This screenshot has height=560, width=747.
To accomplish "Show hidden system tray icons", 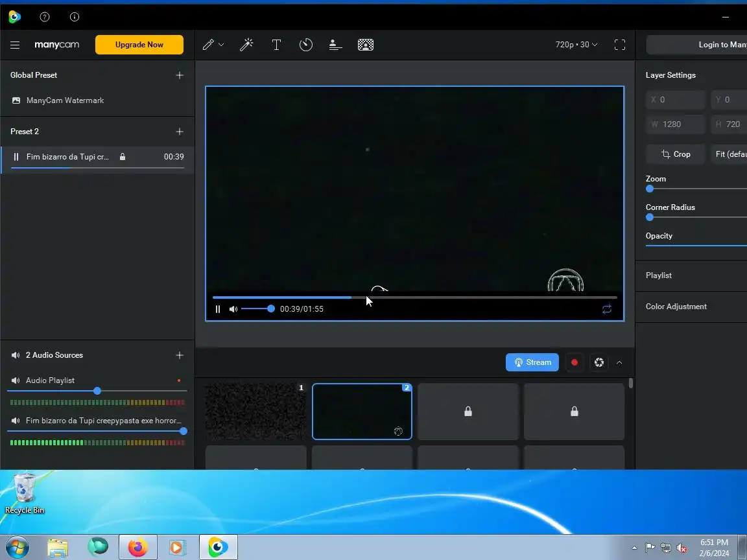I will 634,548.
